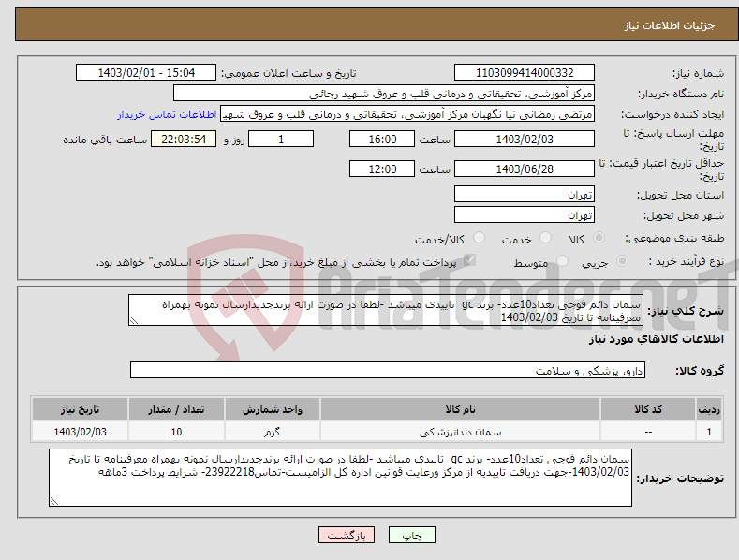
Task: Click the resize handle of the description textarea
Action: coord(134,321)
